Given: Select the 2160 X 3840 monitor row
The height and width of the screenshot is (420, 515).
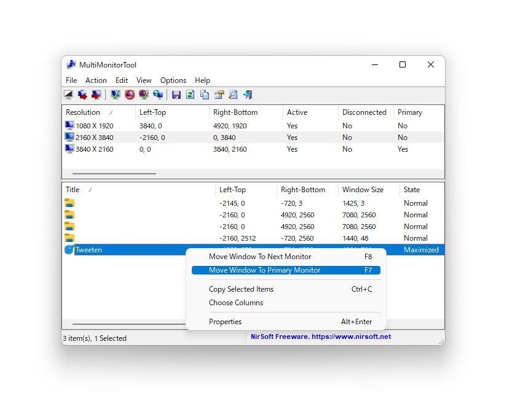Looking at the screenshot, I should pyautogui.click(x=253, y=138).
